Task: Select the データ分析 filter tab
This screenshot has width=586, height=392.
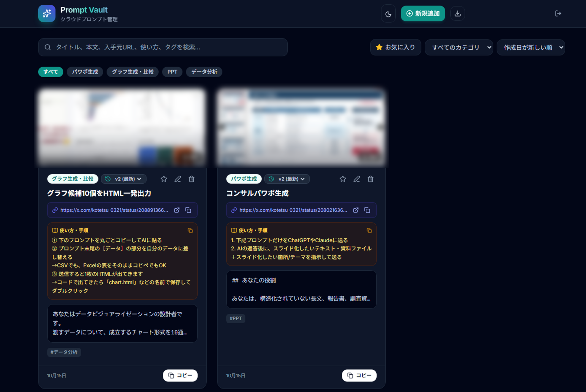Action: 204,72
